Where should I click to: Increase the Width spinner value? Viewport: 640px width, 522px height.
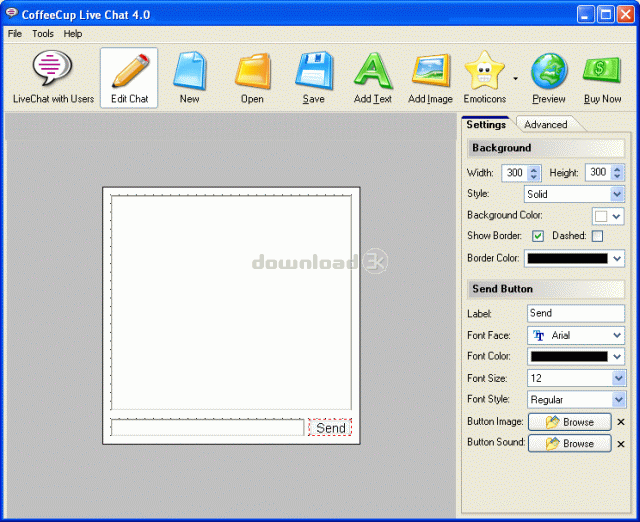[x=534, y=169]
